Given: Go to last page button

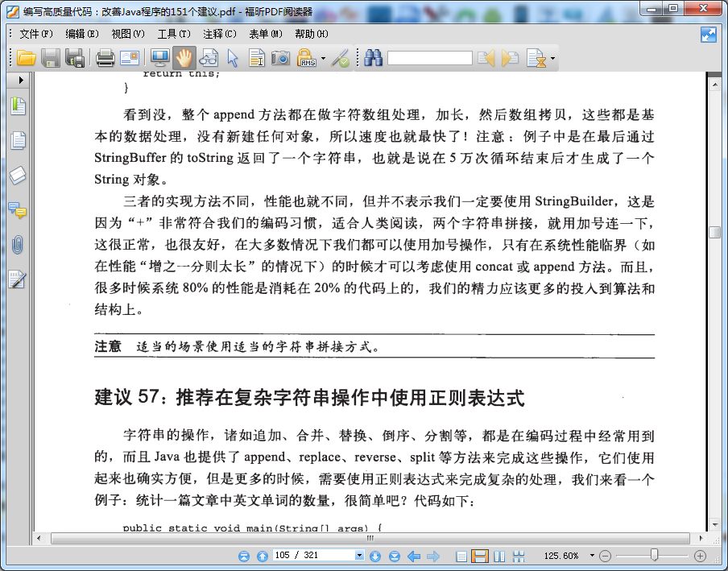Looking at the screenshot, I should click(395, 556).
